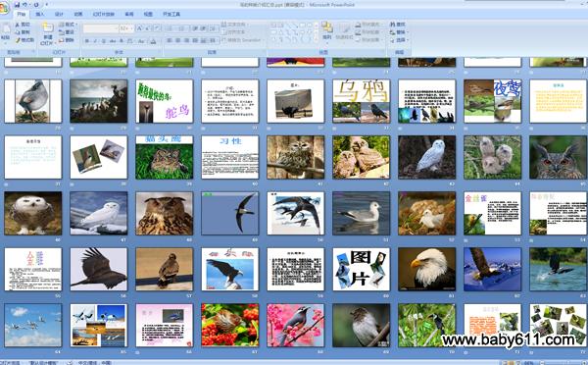The height and width of the screenshot is (365, 588).
Task: Insert a slide via New Slide icon
Action: (x=48, y=27)
